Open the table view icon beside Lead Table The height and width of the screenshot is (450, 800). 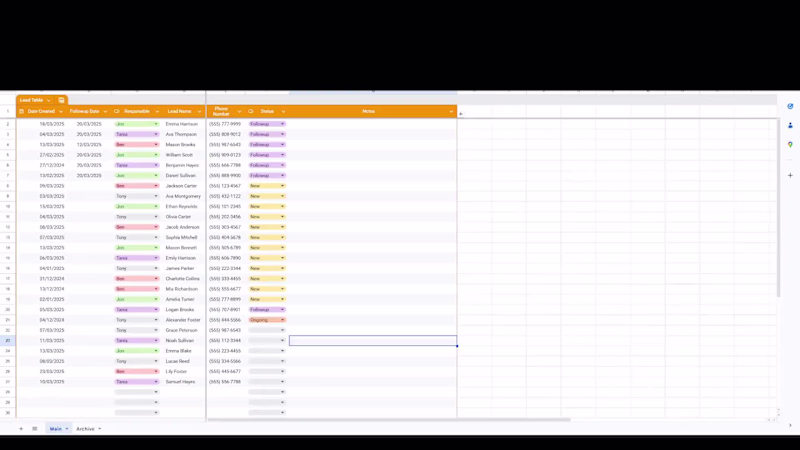point(61,100)
